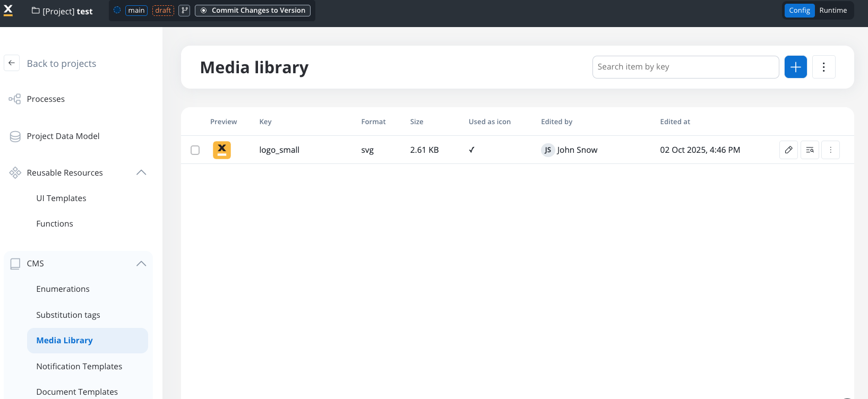Click the branch icon beside the draft tag

point(184,11)
